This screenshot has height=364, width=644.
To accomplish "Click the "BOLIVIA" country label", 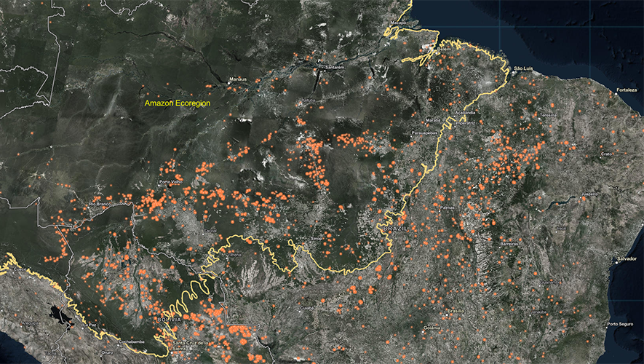I will click(169, 320).
